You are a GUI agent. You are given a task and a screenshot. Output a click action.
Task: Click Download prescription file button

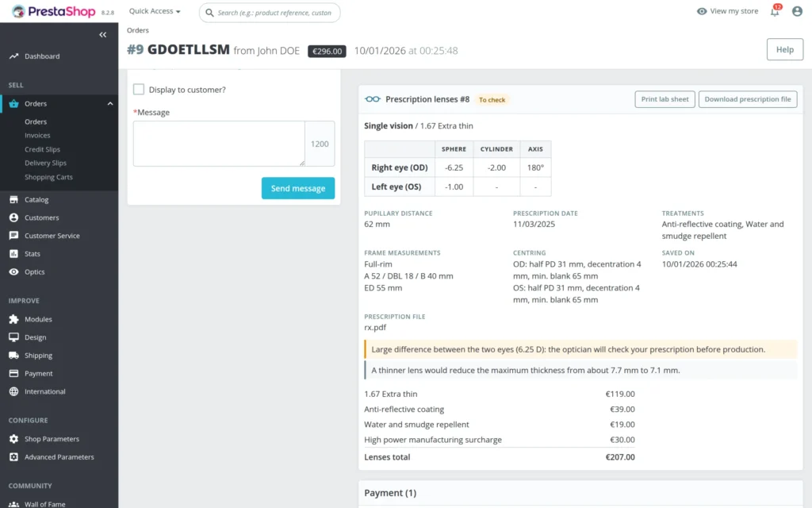748,99
